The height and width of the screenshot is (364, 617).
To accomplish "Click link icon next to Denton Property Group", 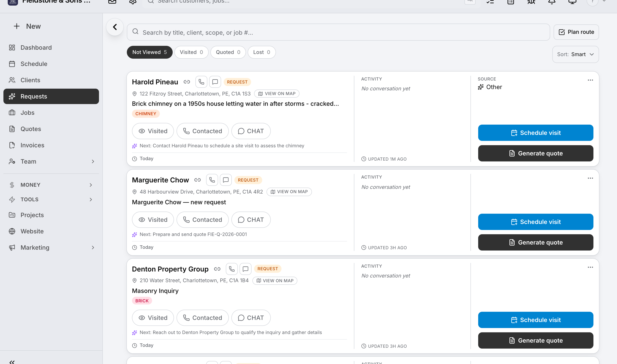I will (217, 269).
